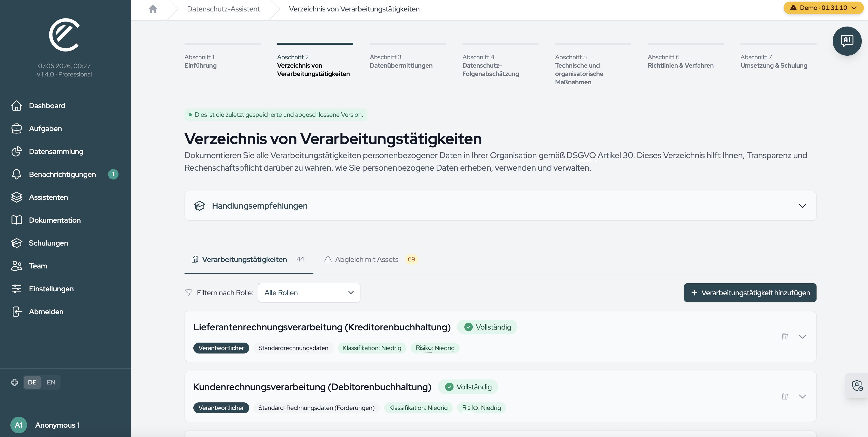Image resolution: width=868 pixels, height=437 pixels.
Task: Click Lieferantenrechnungsverarbeitung (Kreditorenbuchhaltung) title
Action: [322, 327]
